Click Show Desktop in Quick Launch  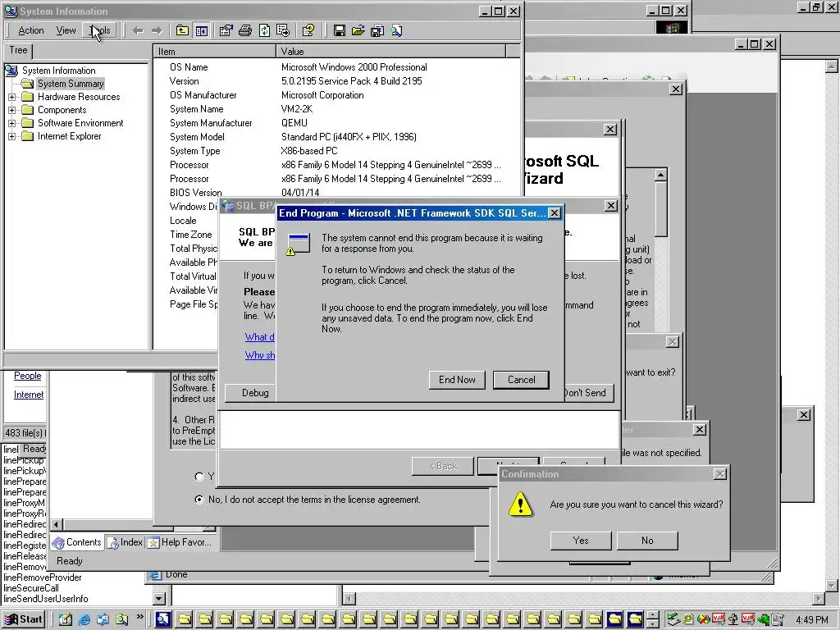click(x=66, y=619)
